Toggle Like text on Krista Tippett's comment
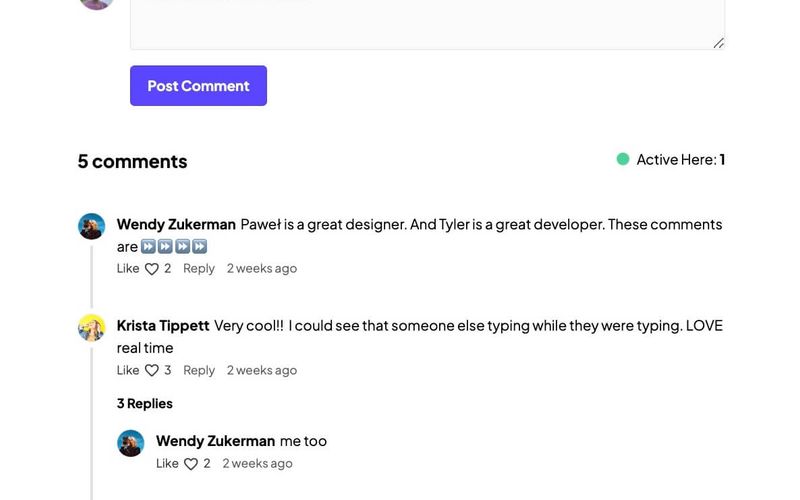 click(x=128, y=371)
